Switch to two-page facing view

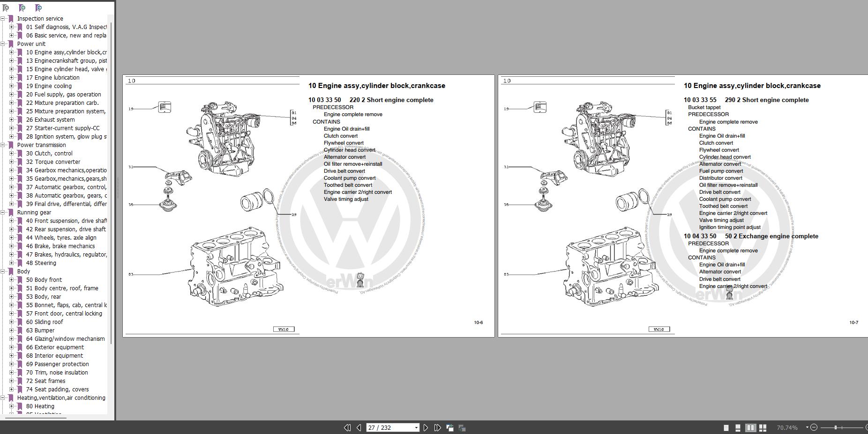click(x=750, y=427)
